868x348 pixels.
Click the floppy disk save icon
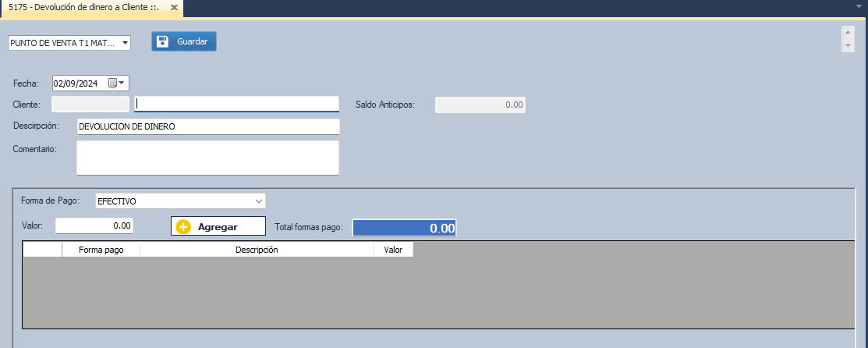click(x=163, y=42)
